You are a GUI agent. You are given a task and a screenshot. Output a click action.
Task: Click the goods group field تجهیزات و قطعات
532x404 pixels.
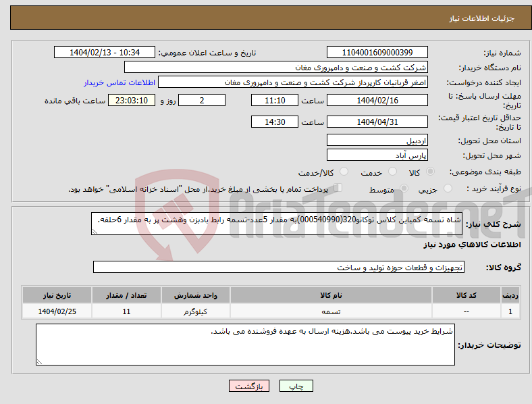(x=279, y=267)
